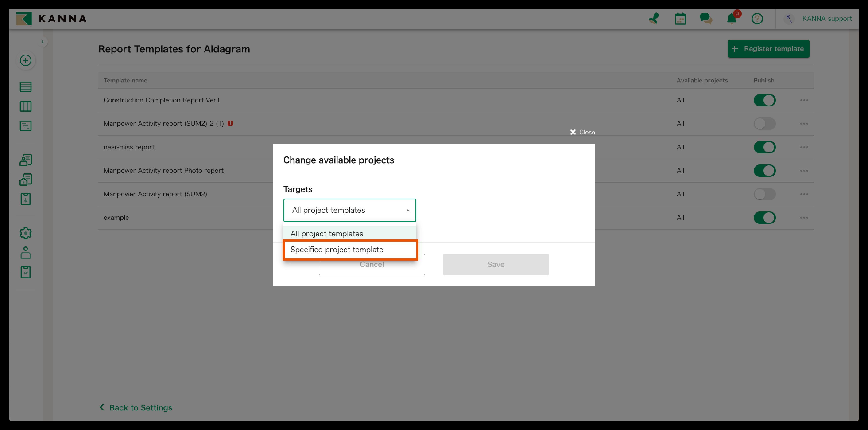Click Register template button
Image resolution: width=868 pixels, height=430 pixels.
click(768, 49)
